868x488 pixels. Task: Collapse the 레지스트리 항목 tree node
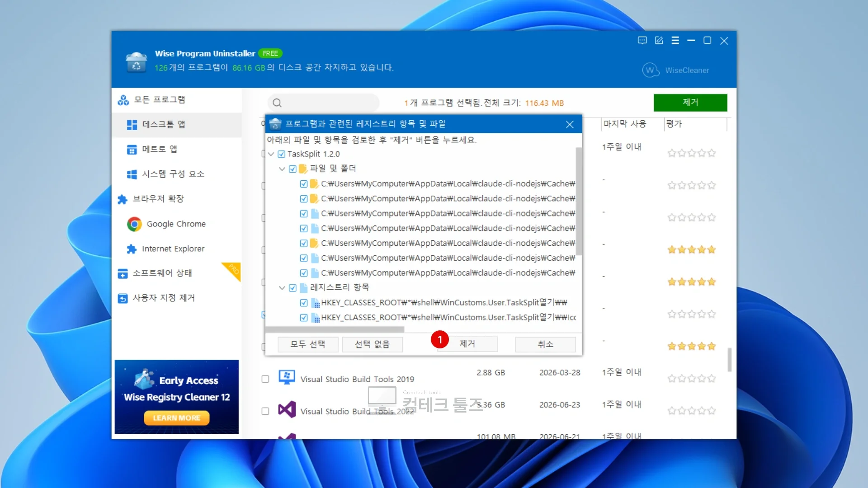(x=282, y=288)
